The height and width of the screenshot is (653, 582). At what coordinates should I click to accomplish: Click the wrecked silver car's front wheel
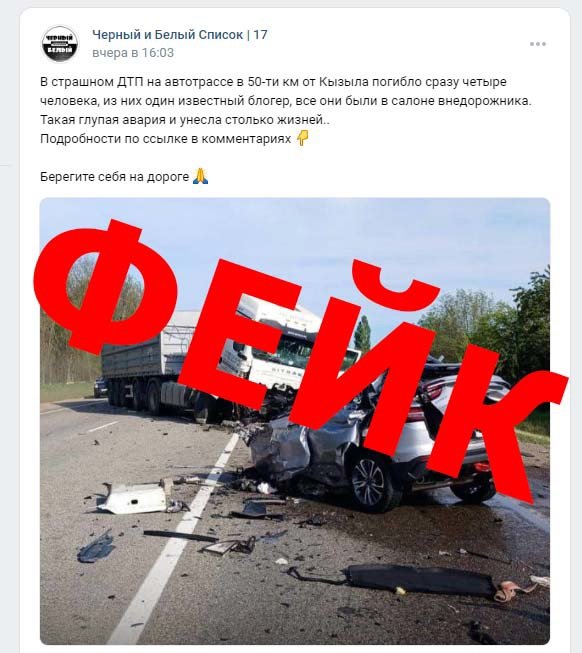(x=370, y=482)
